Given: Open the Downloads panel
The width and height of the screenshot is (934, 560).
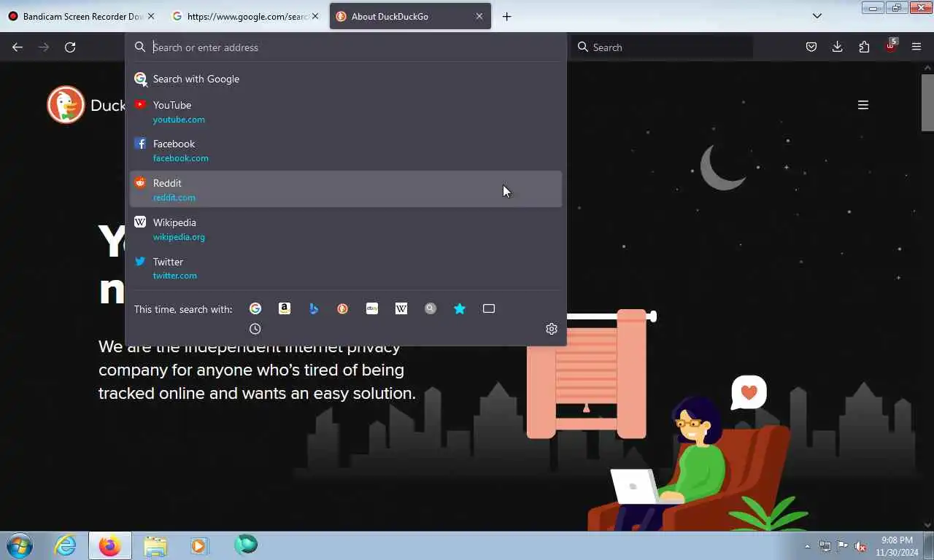Looking at the screenshot, I should (x=838, y=47).
